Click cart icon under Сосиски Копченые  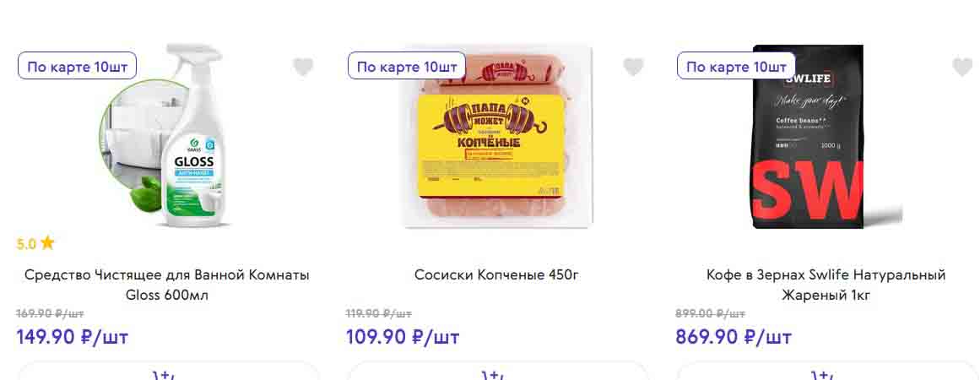[x=497, y=372]
